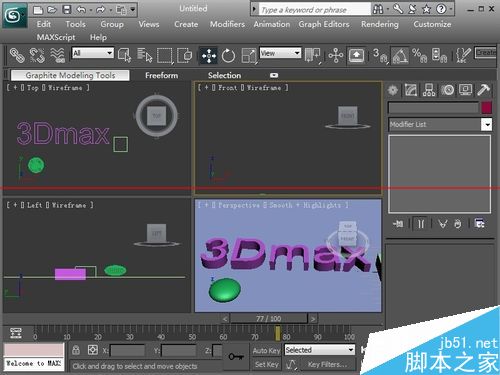Toggle Window/Crossing selection mode
The width and height of the screenshot is (500, 375).
click(185, 55)
